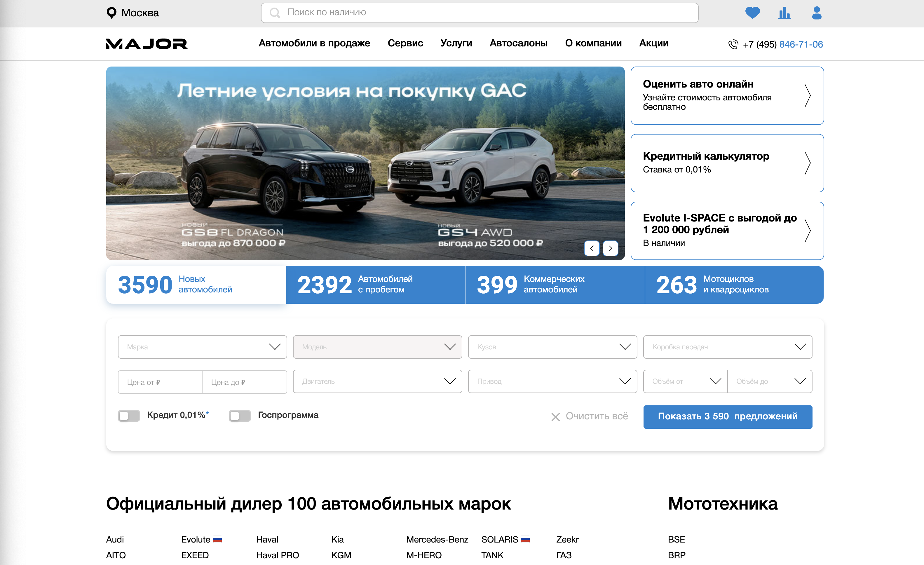The width and height of the screenshot is (924, 565).
Task: Open the Коробка передач dropdown
Action: (x=728, y=347)
